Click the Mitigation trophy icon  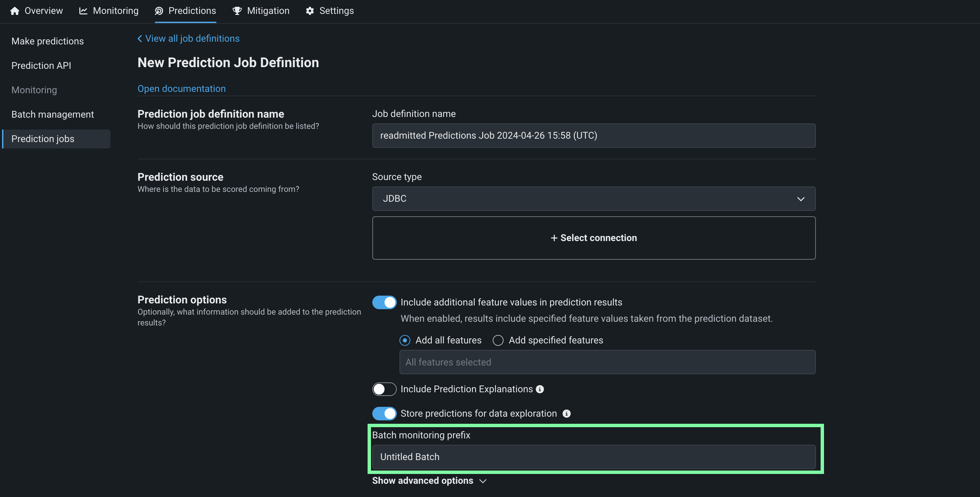click(x=237, y=11)
